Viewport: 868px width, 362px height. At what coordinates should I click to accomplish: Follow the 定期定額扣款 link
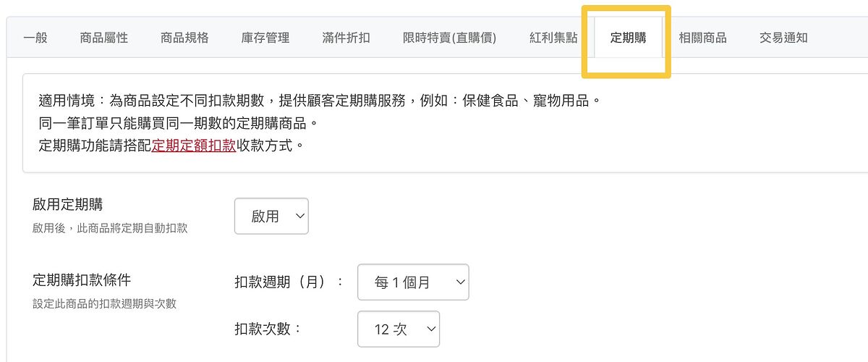coord(194,145)
